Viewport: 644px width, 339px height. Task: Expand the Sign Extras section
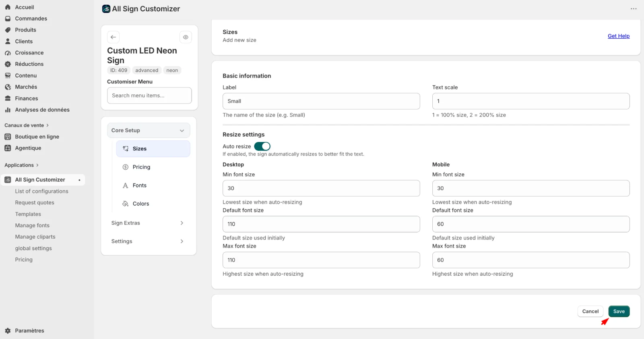click(149, 223)
